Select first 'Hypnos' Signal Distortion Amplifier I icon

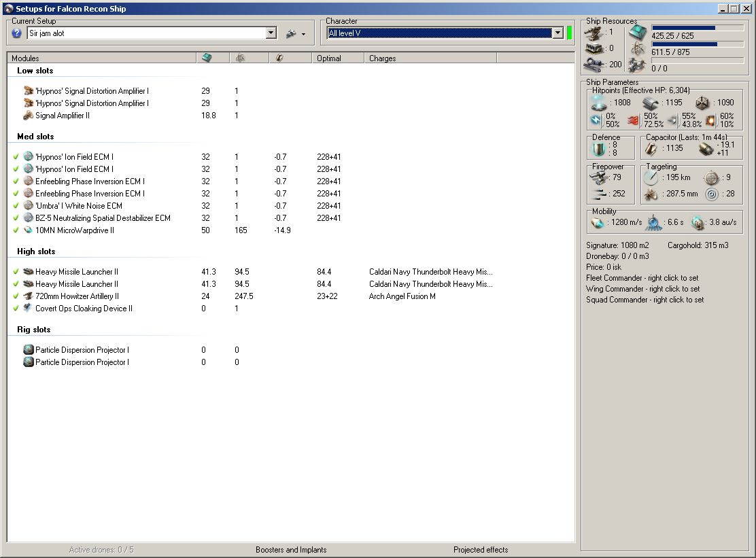click(x=29, y=90)
